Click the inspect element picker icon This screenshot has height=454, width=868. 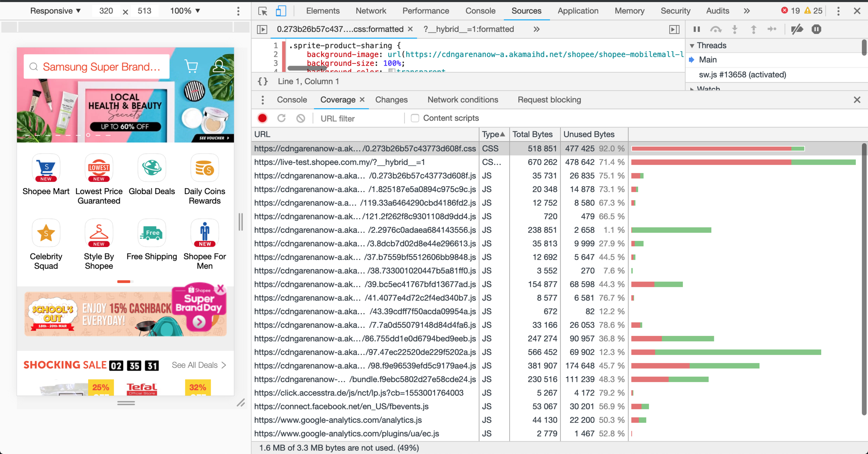(263, 11)
